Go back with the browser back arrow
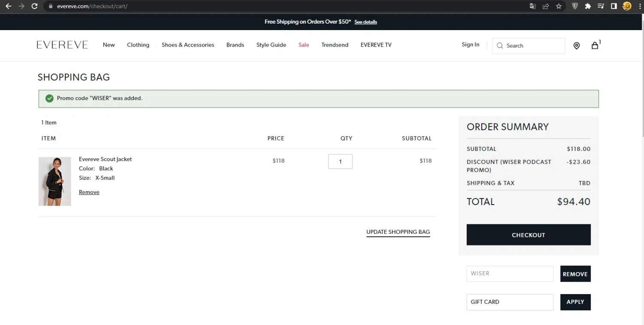 coord(8,6)
